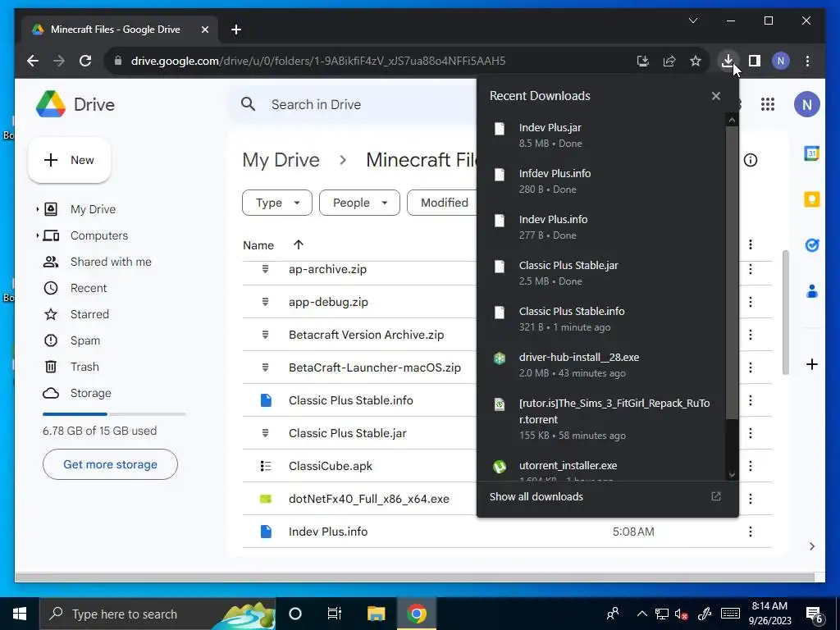Open Chrome three-dot menu
840x630 pixels.
(x=807, y=61)
